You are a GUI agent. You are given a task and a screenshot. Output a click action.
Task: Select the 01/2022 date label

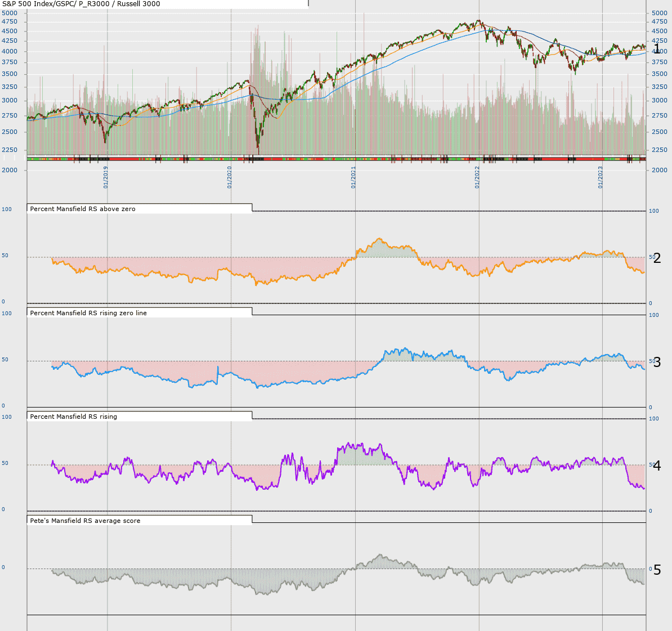pos(477,177)
